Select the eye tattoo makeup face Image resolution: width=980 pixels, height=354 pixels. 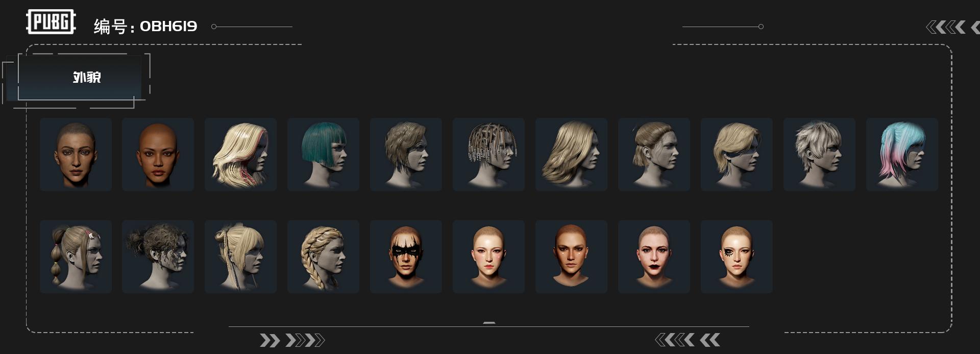click(x=737, y=256)
